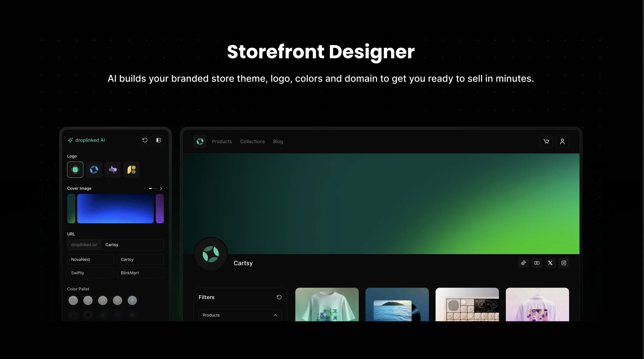
Task: Click the X social icon
Action: pyautogui.click(x=550, y=263)
